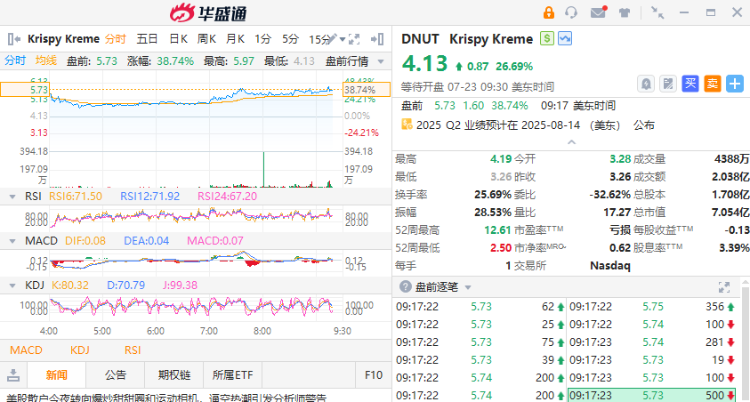
Task: Collapse quote details with up chevron
Action: coord(571,142)
